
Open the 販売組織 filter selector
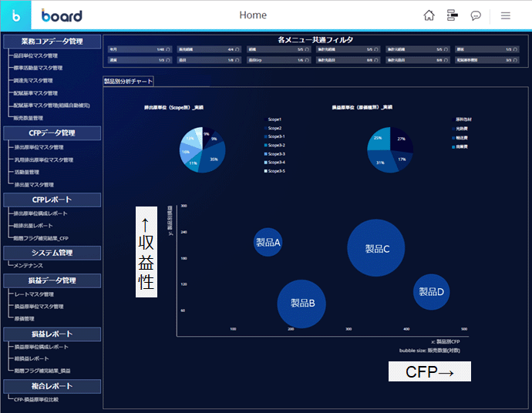(x=205, y=49)
